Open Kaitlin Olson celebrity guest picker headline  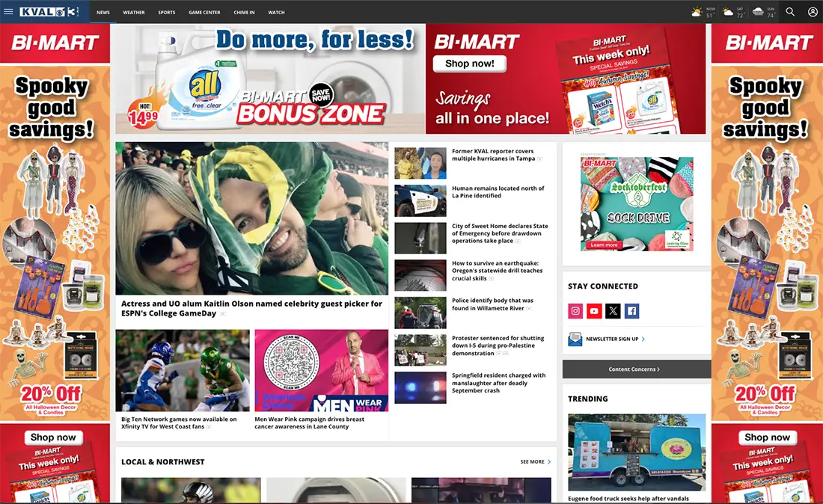(x=251, y=308)
